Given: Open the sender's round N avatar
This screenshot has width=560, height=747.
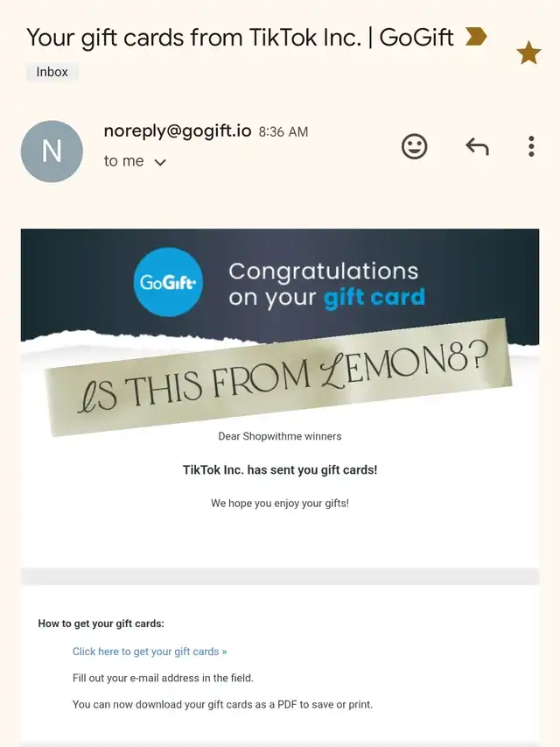Looking at the screenshot, I should 52,152.
